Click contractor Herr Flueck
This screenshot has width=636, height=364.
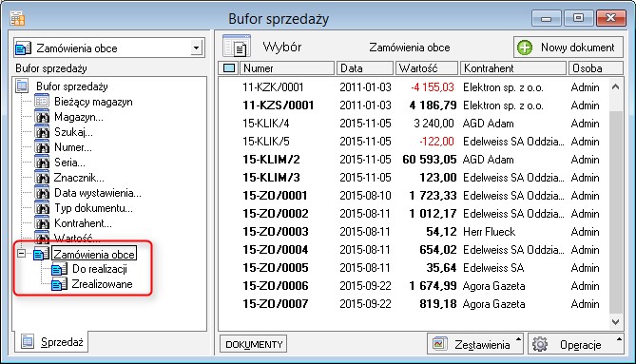point(490,232)
